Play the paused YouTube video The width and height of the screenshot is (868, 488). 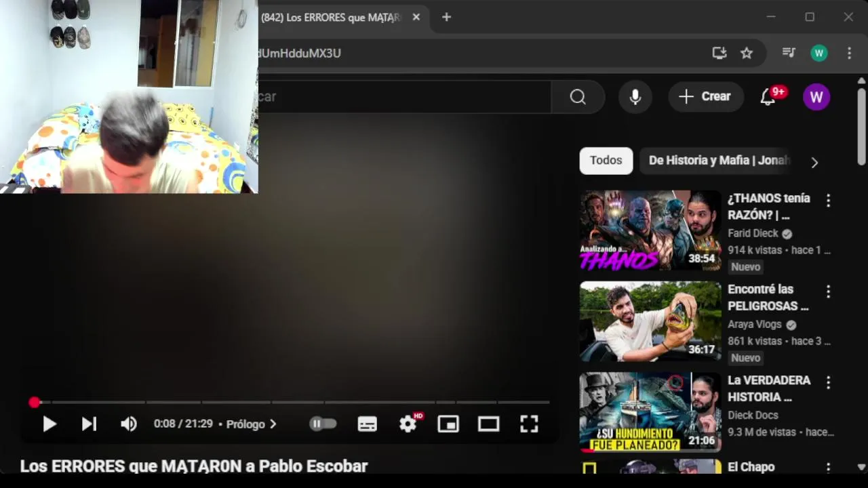(50, 424)
